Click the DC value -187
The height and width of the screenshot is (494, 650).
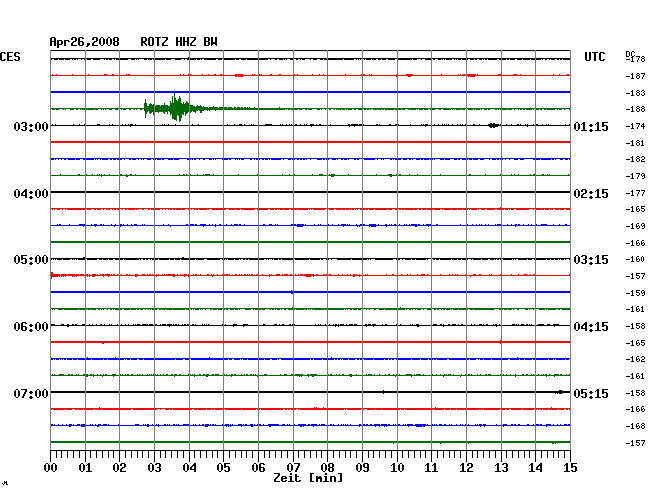point(635,76)
